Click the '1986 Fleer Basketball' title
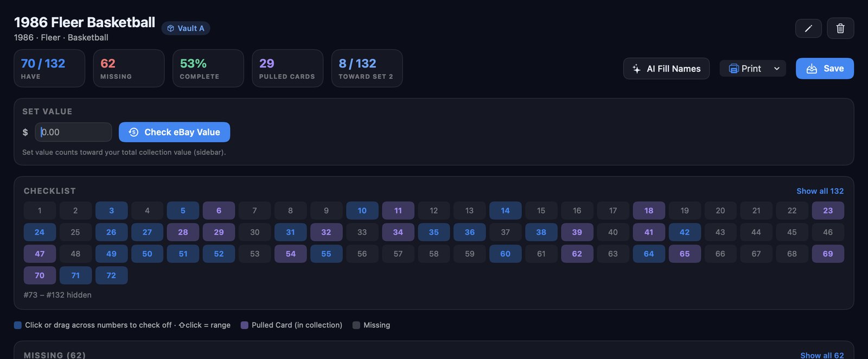Screen dimensions: 868x359 click(x=85, y=22)
